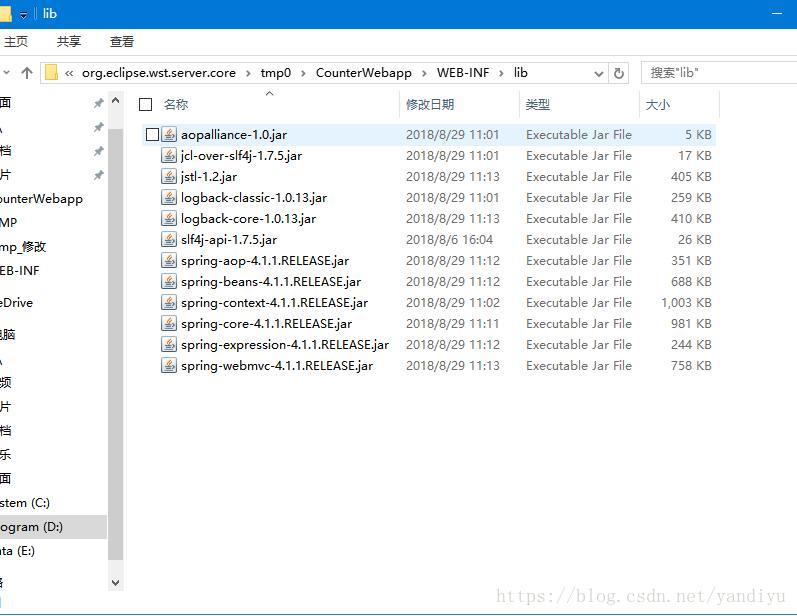Sort files by 修改日期 column

coord(430,105)
